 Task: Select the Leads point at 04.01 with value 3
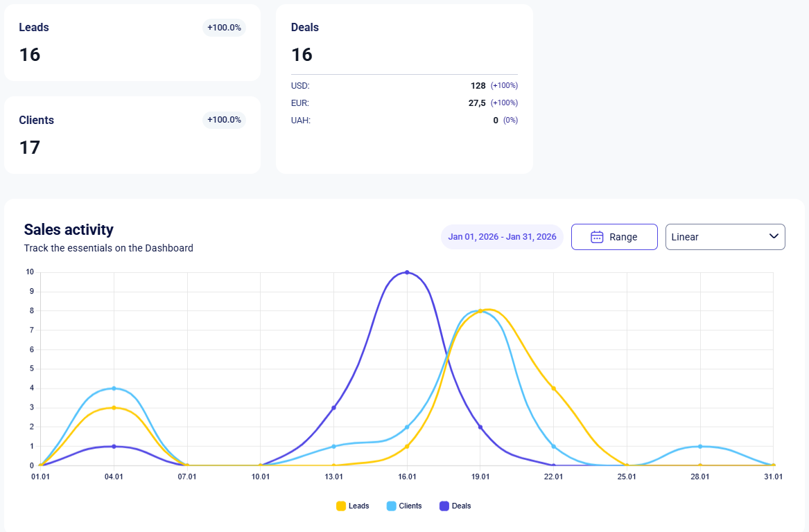click(114, 408)
